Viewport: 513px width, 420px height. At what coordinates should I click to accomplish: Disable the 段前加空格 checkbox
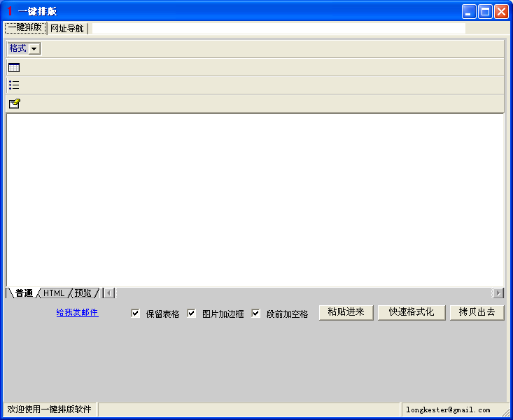pyautogui.click(x=256, y=314)
